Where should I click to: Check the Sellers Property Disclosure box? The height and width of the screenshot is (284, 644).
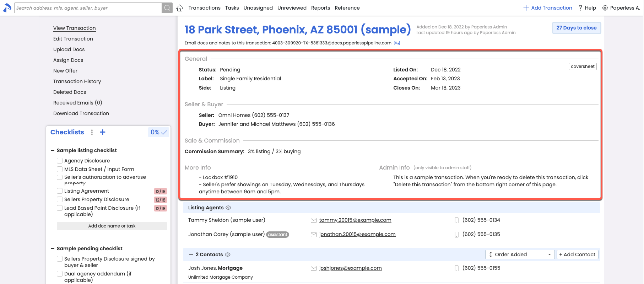[60, 199]
